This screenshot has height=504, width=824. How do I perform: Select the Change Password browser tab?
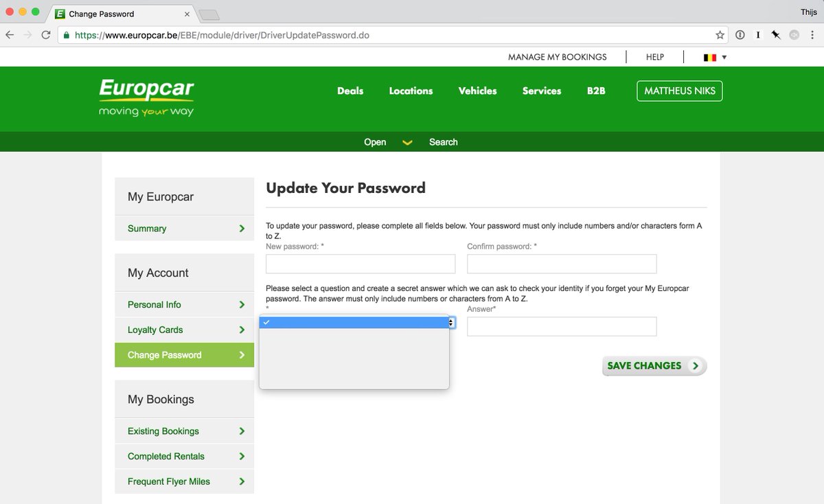[122, 14]
